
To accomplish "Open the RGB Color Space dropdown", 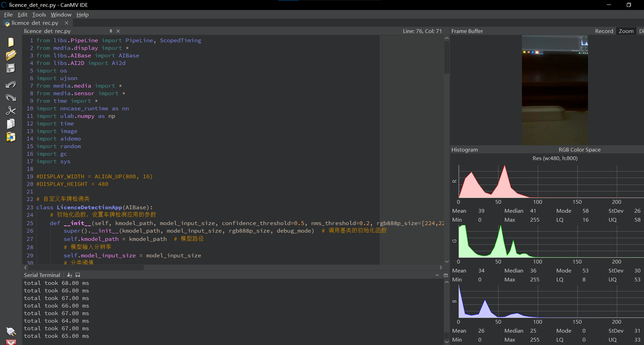I will [579, 149].
